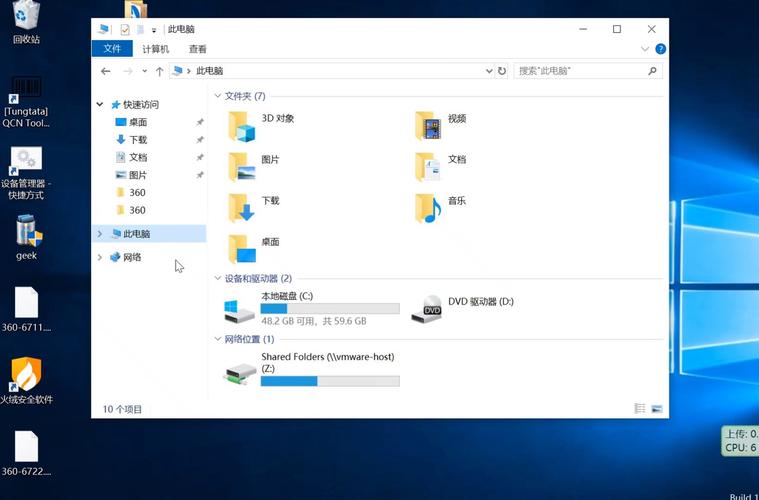
Task: Toggle the properties checkmark in quick access toolbar
Action: [125, 30]
